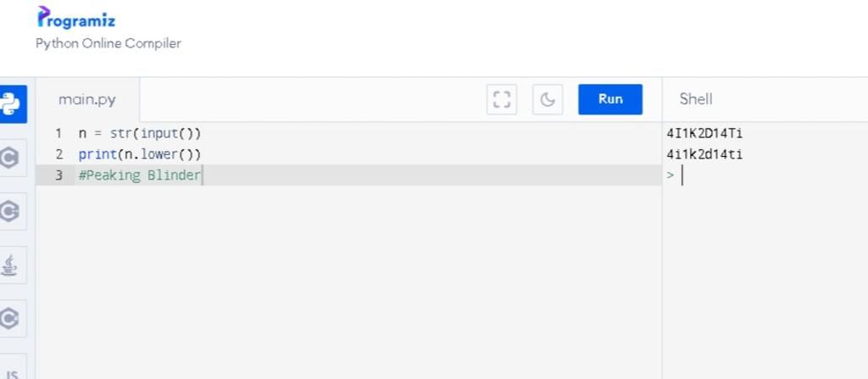Click the #Peaking Blinder comment line
This screenshot has height=379, width=868.
(140, 176)
